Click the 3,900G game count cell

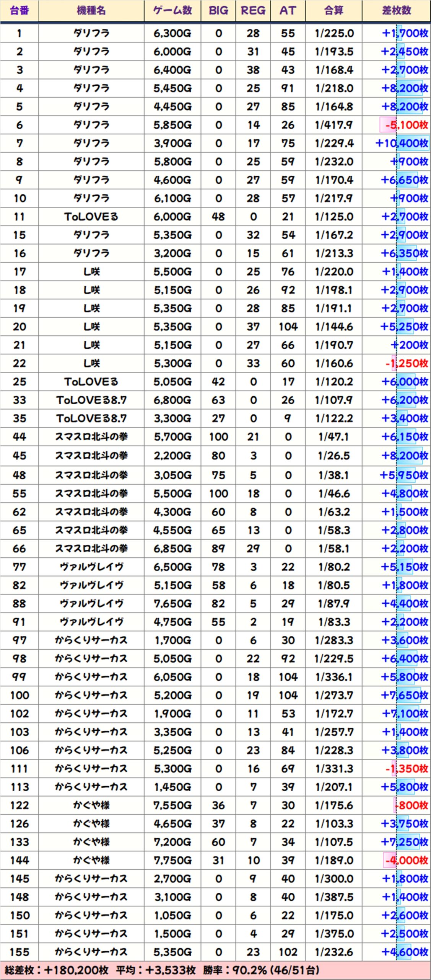(x=172, y=143)
